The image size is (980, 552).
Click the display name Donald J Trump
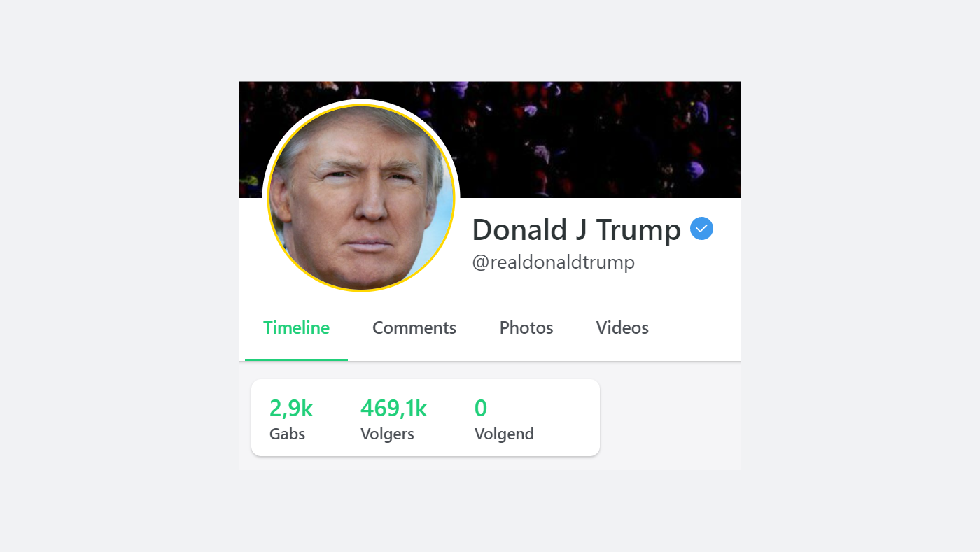pyautogui.click(x=576, y=229)
